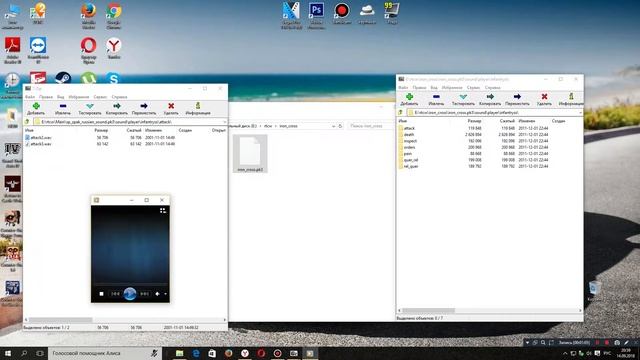Click Переместить in the right 7-Zip window

[517, 99]
